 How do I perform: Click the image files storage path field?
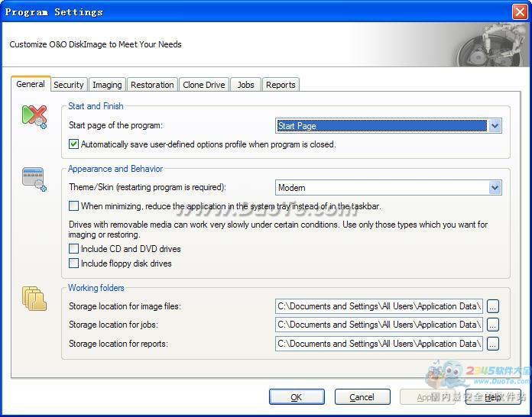(x=379, y=306)
